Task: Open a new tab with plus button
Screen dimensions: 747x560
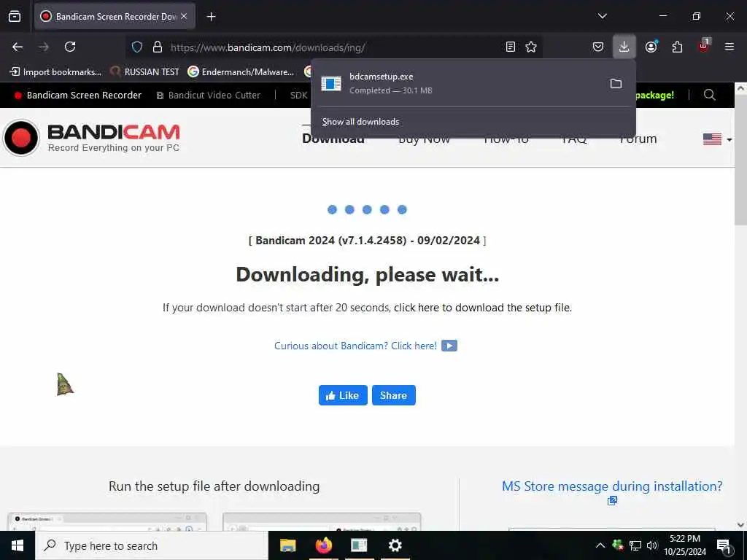Action: [211, 17]
